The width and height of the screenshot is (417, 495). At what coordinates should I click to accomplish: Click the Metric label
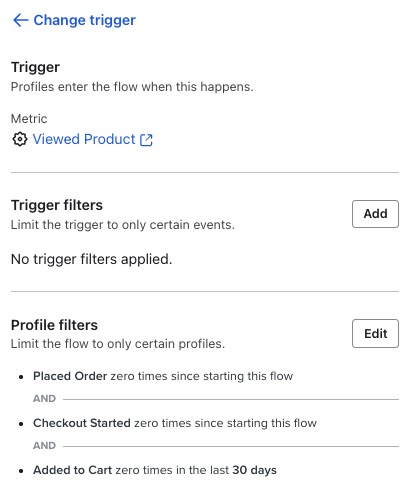tap(29, 119)
